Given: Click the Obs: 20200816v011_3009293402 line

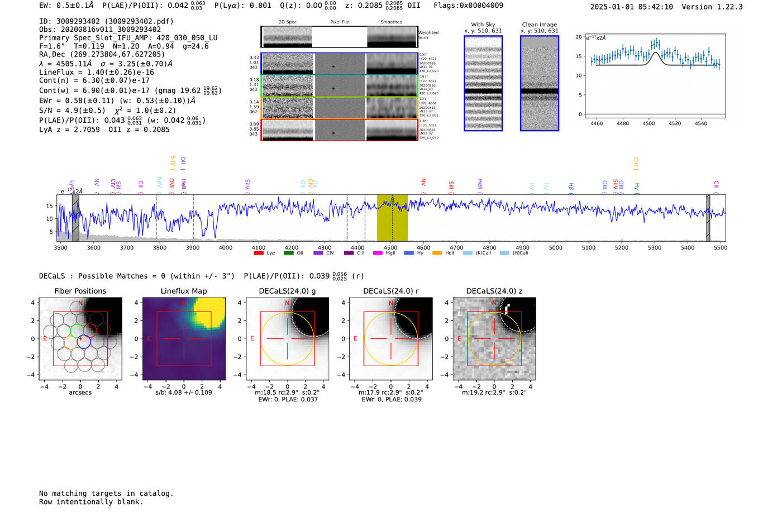Looking at the screenshot, I should click(100, 30).
